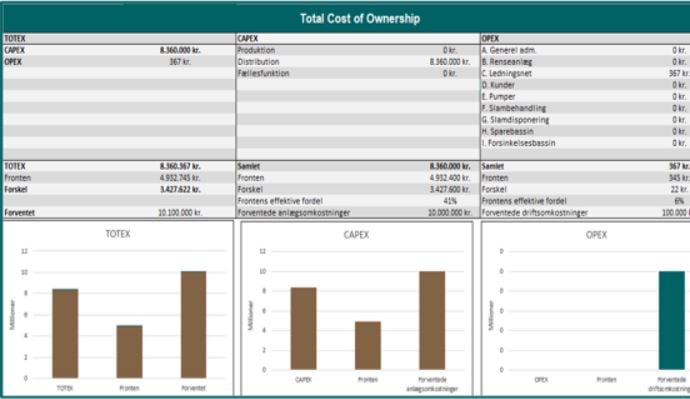Select the Forventet bar in the TOTEX chart

(194, 325)
